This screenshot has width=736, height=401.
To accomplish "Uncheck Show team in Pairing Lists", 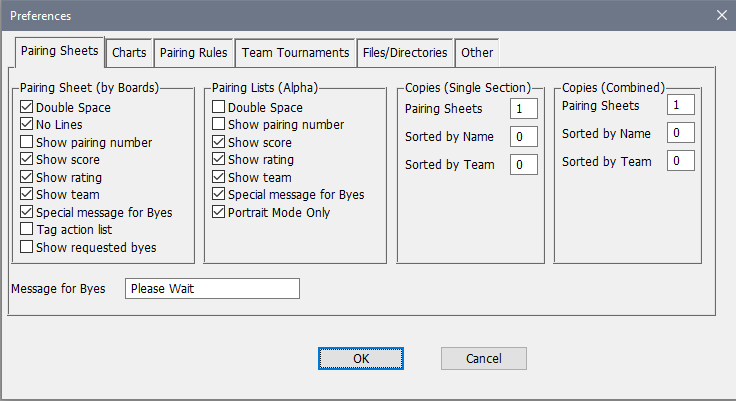I will [219, 177].
